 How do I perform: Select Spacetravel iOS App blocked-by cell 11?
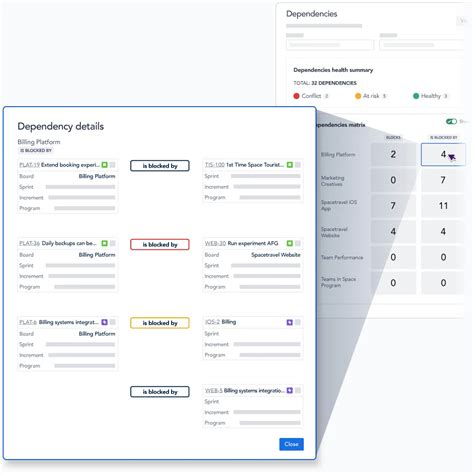pyautogui.click(x=443, y=206)
